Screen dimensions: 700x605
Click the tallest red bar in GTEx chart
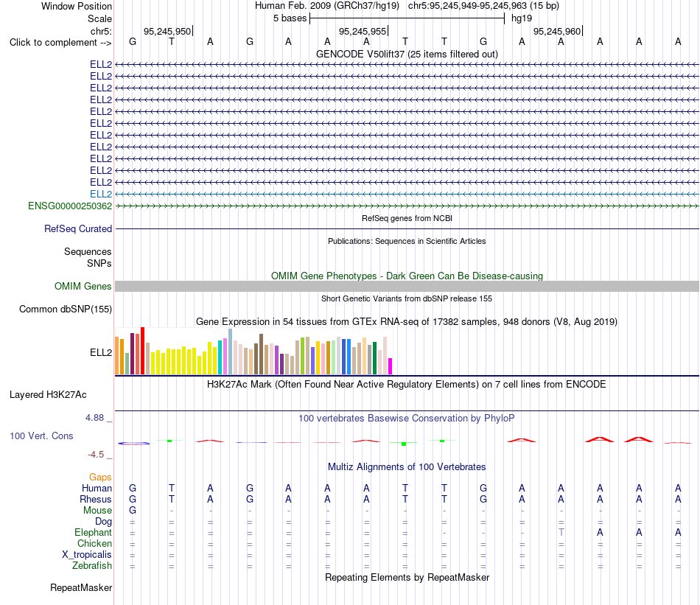click(142, 351)
